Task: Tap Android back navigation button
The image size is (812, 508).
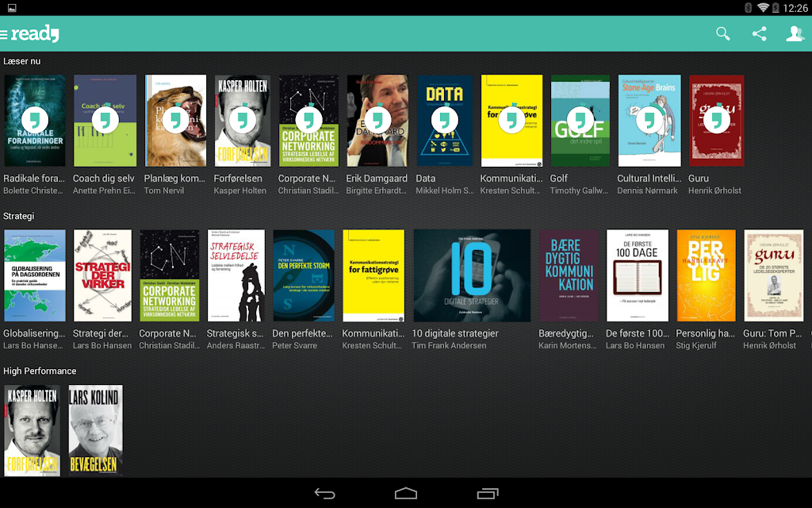Action: point(324,494)
